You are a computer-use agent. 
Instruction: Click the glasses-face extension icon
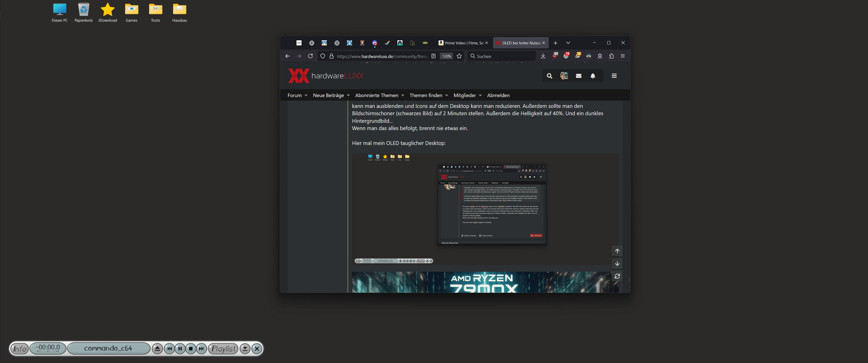pos(589,56)
